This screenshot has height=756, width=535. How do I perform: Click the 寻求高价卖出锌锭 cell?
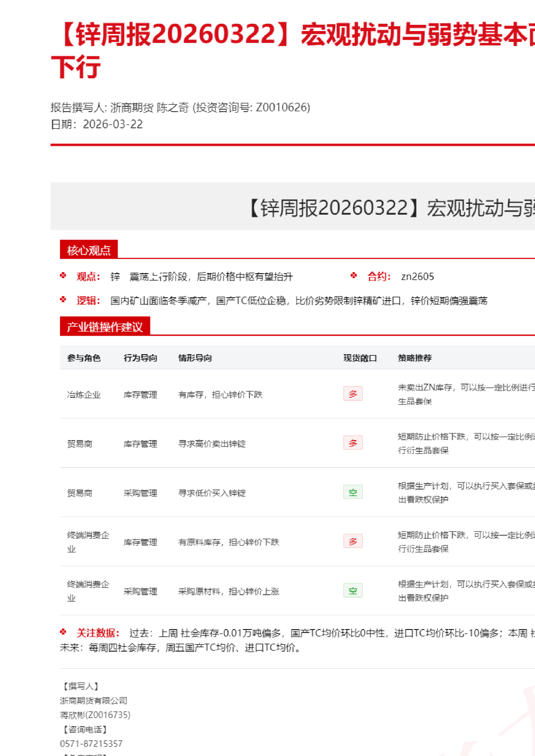(212, 444)
